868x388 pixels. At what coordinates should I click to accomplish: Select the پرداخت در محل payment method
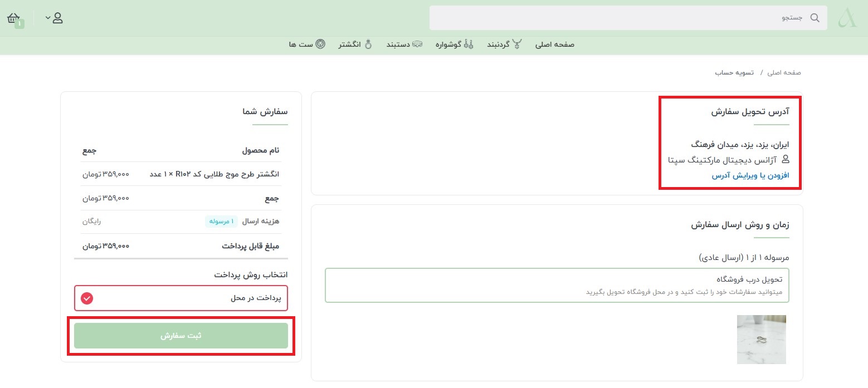[181, 298]
